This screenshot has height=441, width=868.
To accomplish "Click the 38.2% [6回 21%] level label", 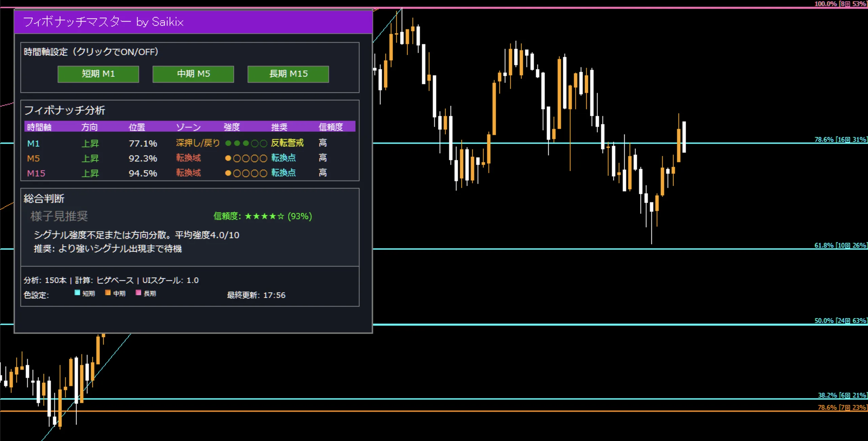I will point(842,395).
